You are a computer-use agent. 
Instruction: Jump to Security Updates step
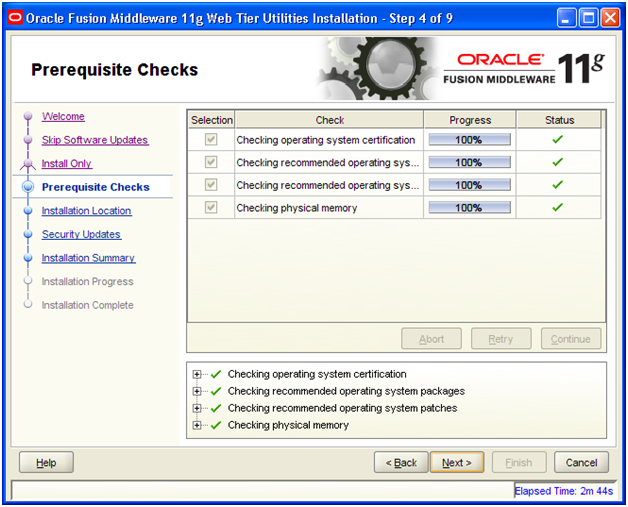click(x=81, y=234)
